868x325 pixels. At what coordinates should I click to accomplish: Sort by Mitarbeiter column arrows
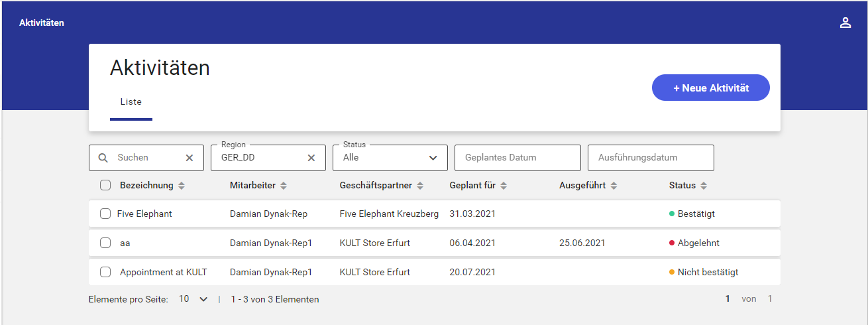pyautogui.click(x=284, y=186)
